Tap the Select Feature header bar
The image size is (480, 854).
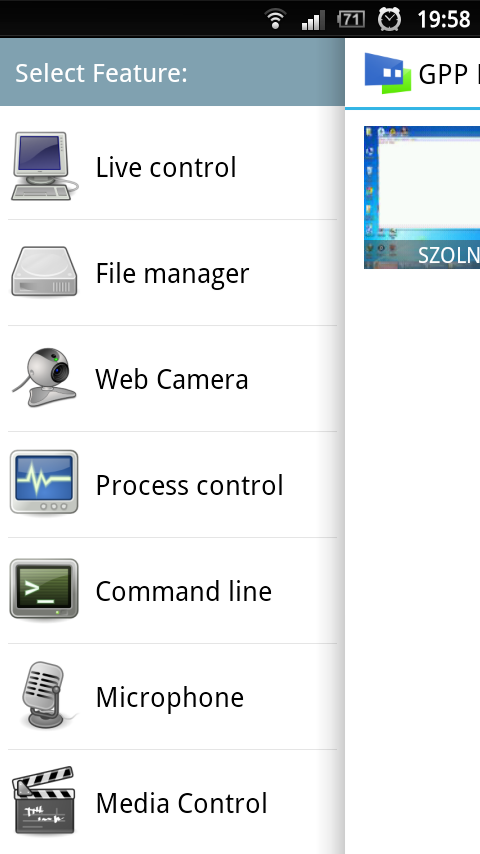pyautogui.click(x=172, y=72)
